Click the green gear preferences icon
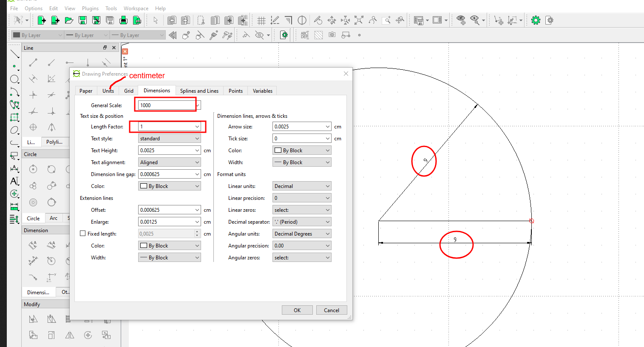Screen dimensions: 644x347 point(536,20)
